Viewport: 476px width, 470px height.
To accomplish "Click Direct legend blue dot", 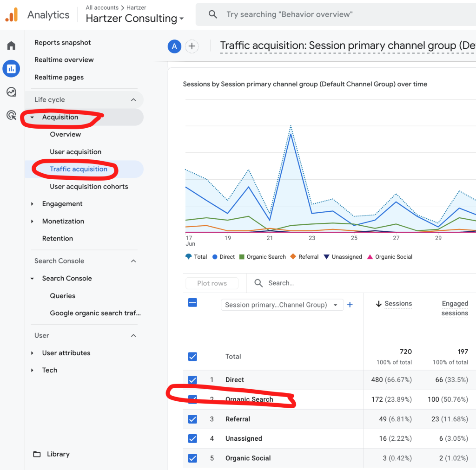I will [x=215, y=257].
